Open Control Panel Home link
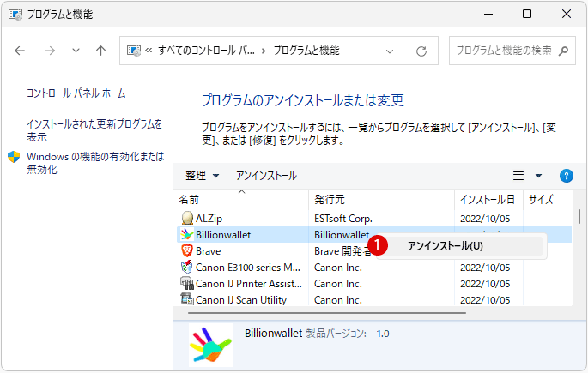This screenshot has height=373, width=588. pyautogui.click(x=76, y=93)
